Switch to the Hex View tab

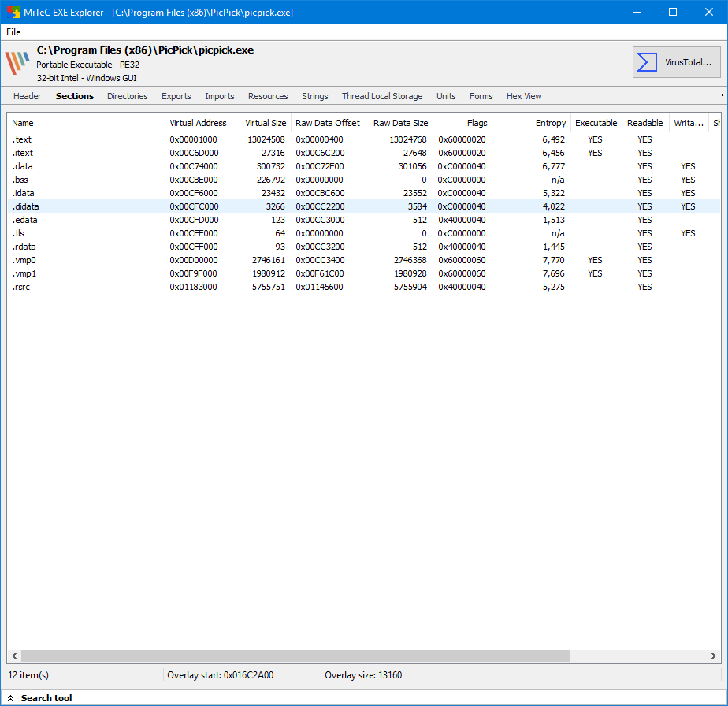coord(524,96)
